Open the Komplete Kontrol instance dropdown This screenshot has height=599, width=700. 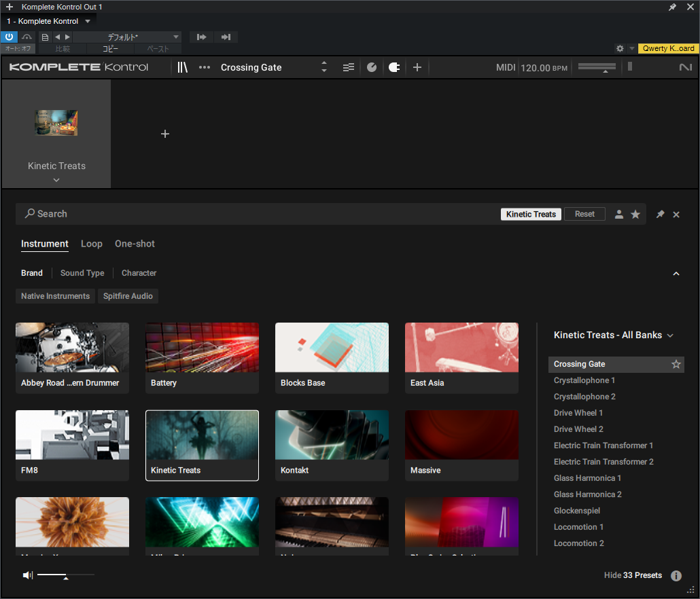click(88, 22)
